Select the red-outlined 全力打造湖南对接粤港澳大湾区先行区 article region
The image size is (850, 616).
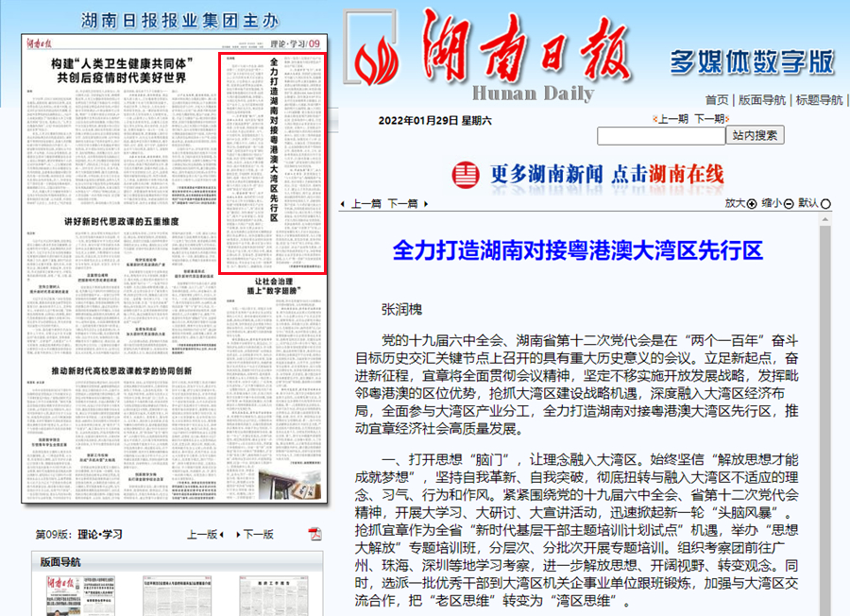(272, 163)
